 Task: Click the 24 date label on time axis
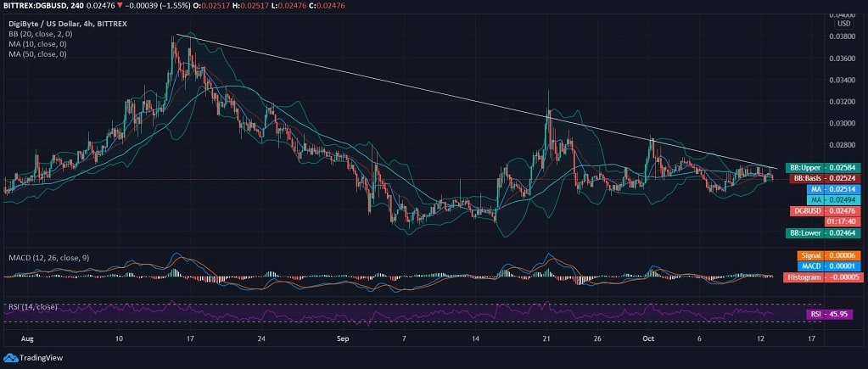[x=262, y=338]
